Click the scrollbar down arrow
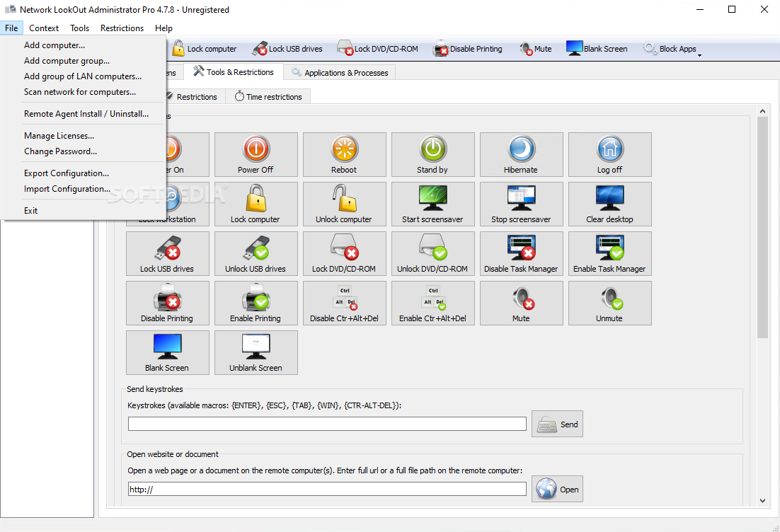Viewport: 780px width, 532px height. point(762,501)
